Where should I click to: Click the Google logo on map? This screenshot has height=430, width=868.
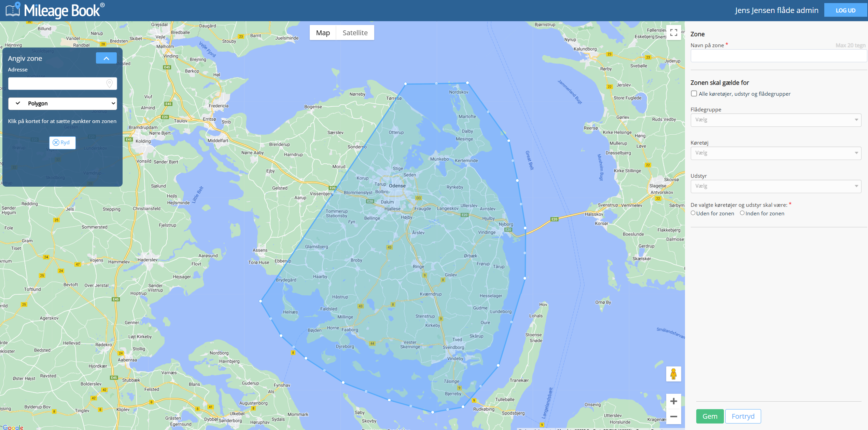click(x=13, y=427)
